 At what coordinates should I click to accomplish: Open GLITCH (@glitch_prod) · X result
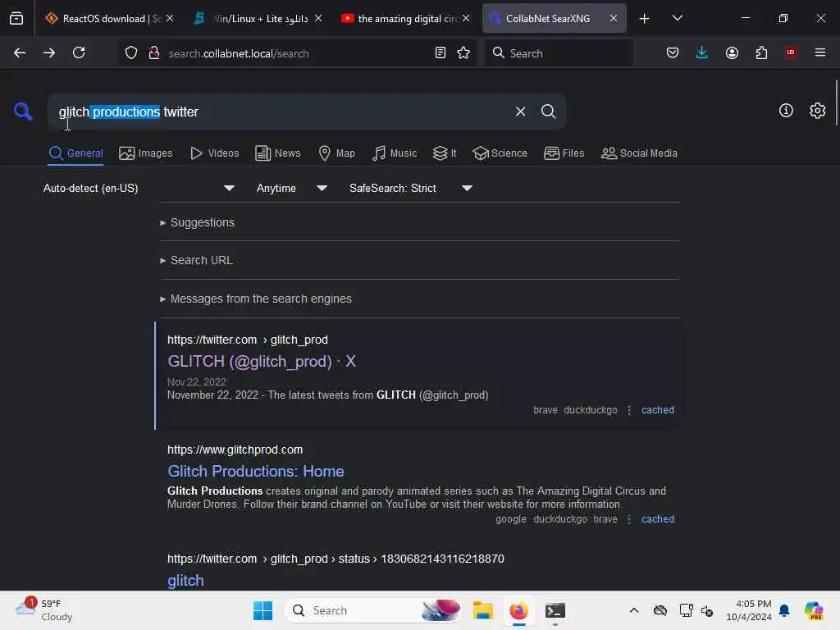(262, 362)
